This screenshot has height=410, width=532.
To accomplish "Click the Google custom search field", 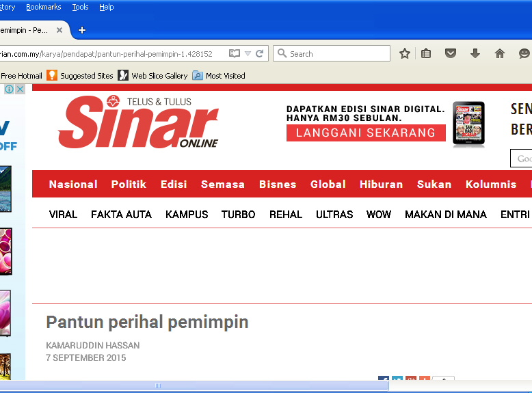I will click(x=521, y=159).
